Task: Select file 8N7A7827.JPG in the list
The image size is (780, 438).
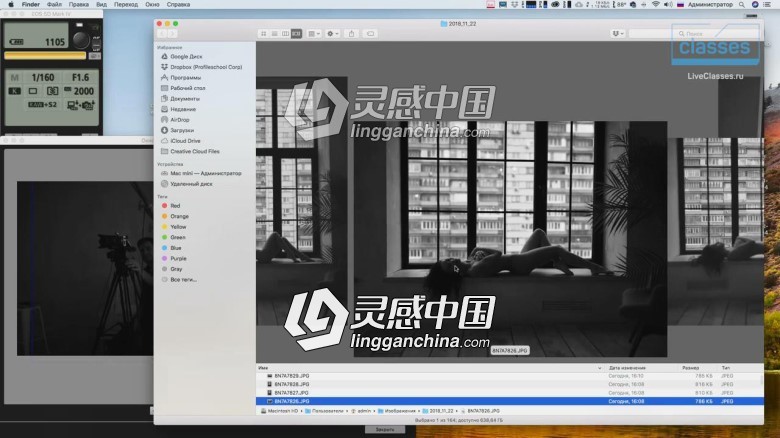Action: 291,392
